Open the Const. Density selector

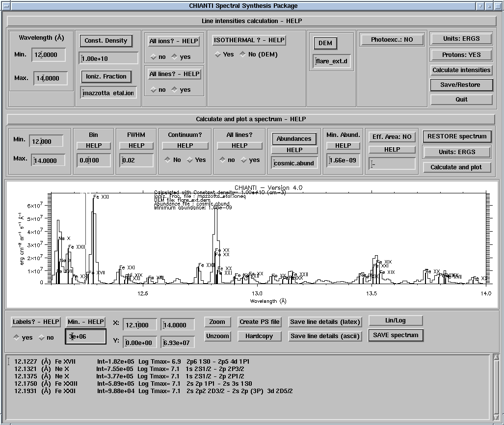[106, 41]
